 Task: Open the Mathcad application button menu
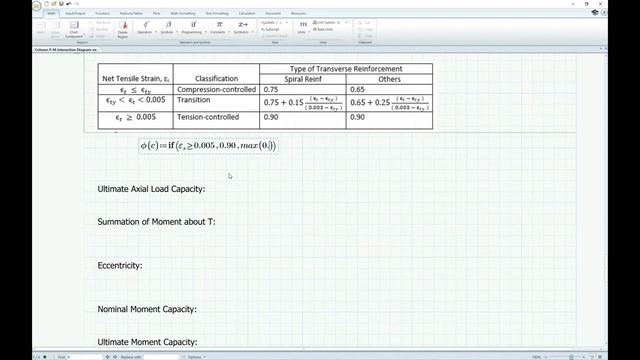coord(37,5)
